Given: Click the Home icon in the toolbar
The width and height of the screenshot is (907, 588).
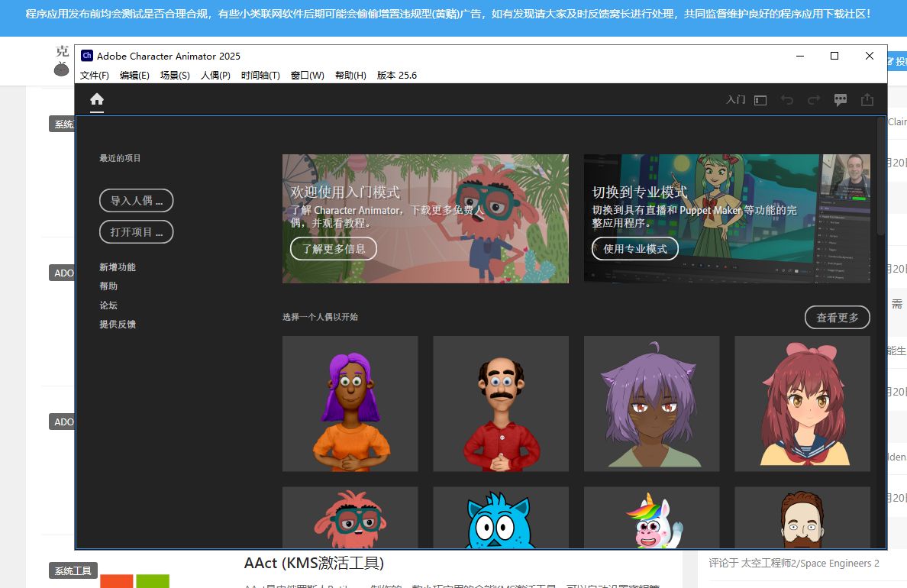Looking at the screenshot, I should 96,99.
